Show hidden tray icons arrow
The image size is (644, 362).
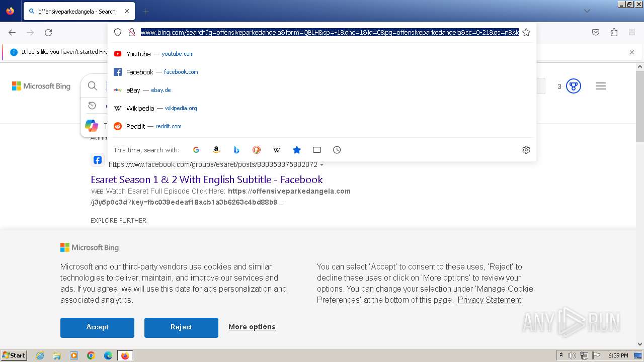pos(561,355)
